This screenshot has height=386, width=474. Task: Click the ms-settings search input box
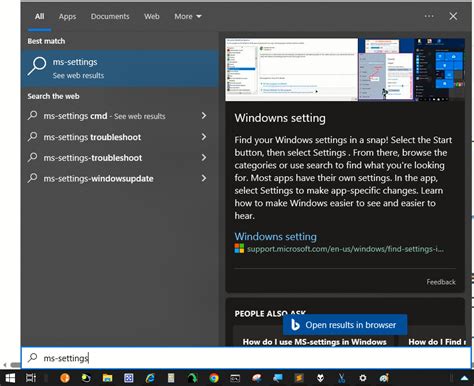coord(246,358)
